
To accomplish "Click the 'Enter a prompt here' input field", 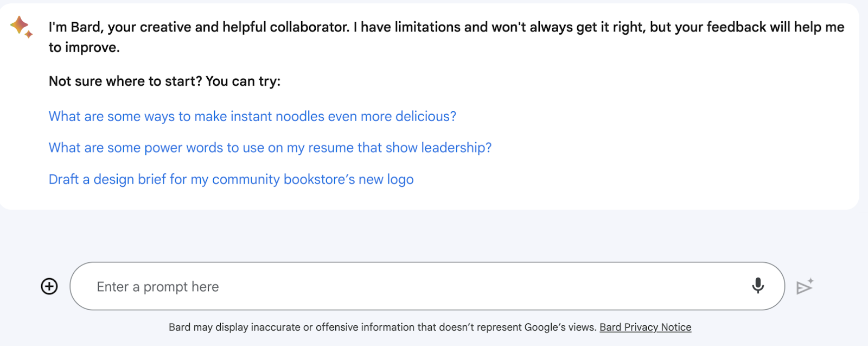I will click(x=325, y=286).
